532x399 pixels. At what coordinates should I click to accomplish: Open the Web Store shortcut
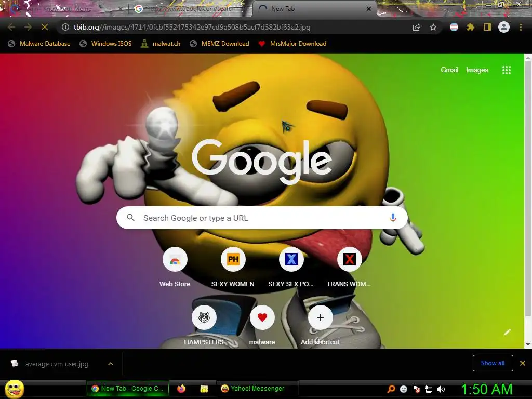click(175, 267)
